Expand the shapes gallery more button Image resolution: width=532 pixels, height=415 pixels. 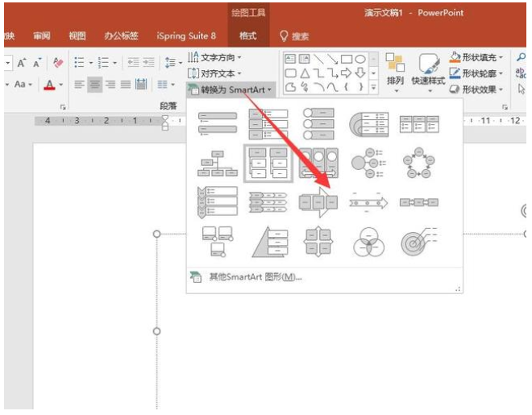point(373,87)
